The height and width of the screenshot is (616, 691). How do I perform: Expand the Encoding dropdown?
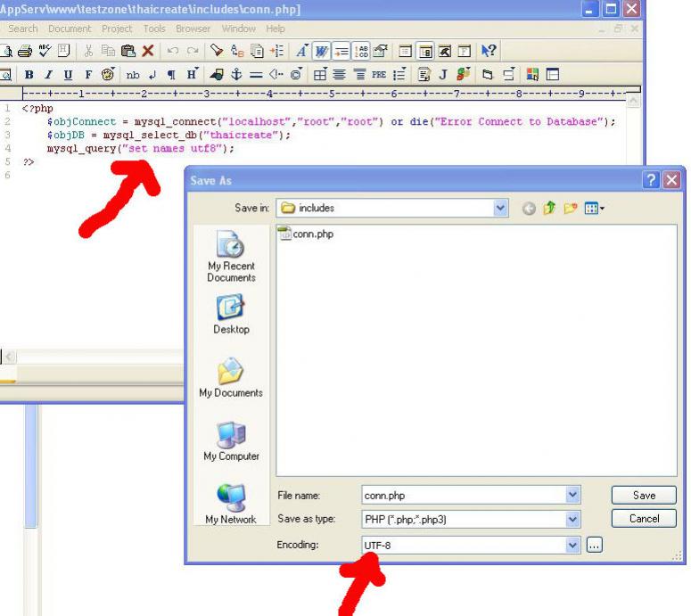[x=572, y=546]
